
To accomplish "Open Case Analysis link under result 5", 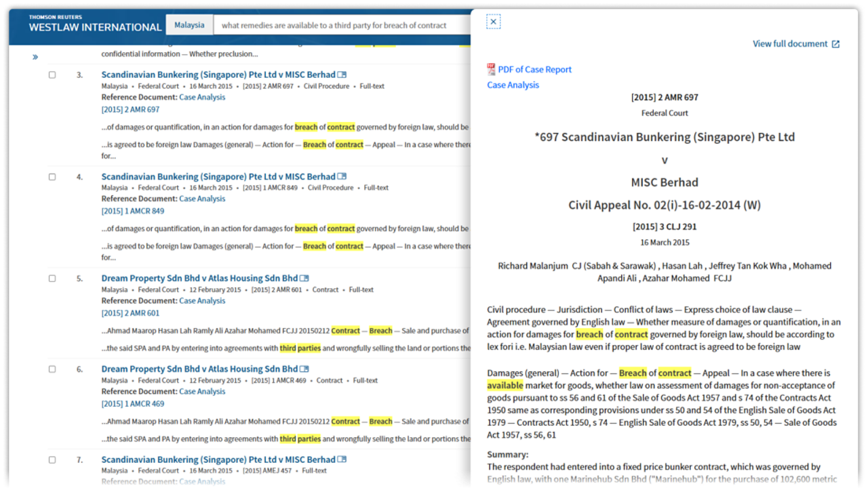I will point(202,300).
